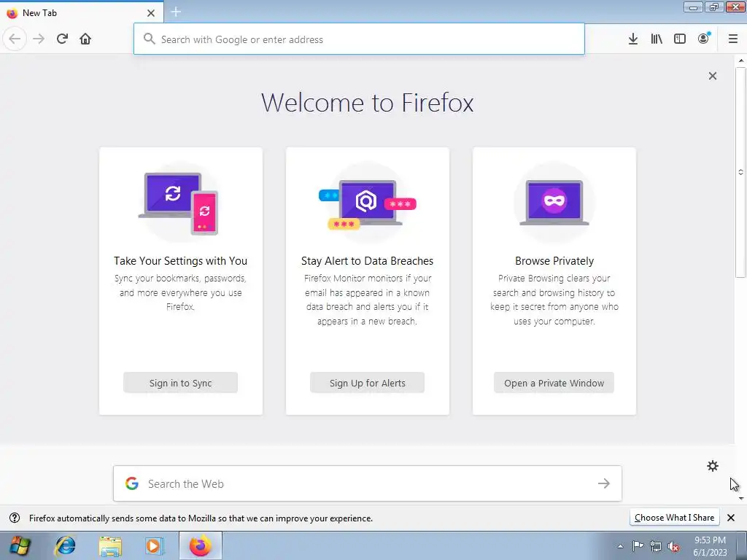Click Sign in to Sync button
The image size is (747, 560).
coord(181,383)
